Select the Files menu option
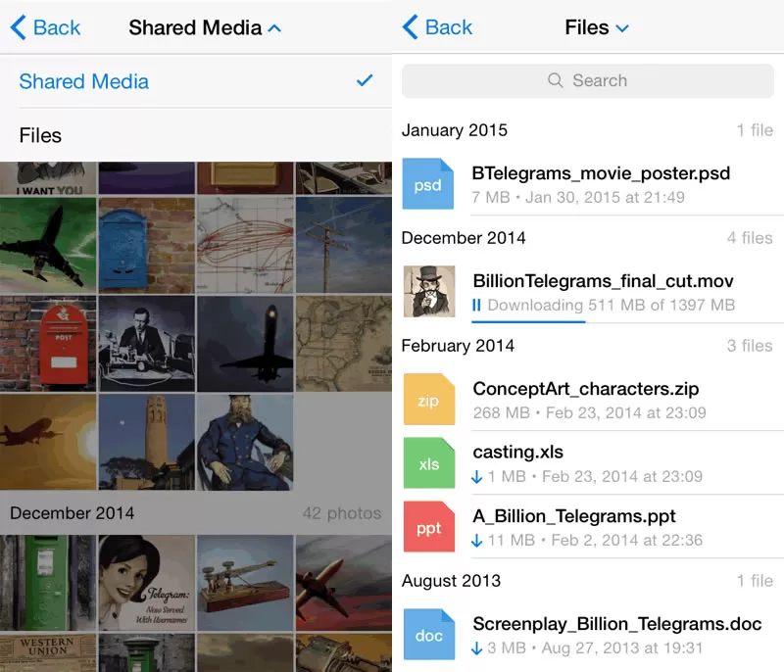 point(196,135)
